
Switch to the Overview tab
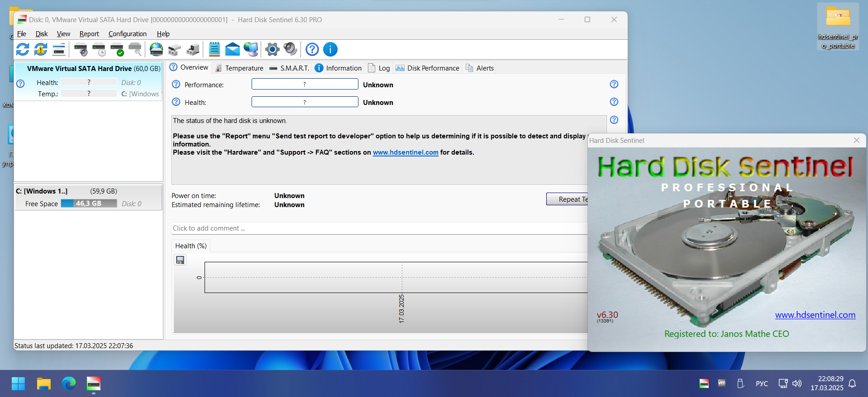pos(189,67)
